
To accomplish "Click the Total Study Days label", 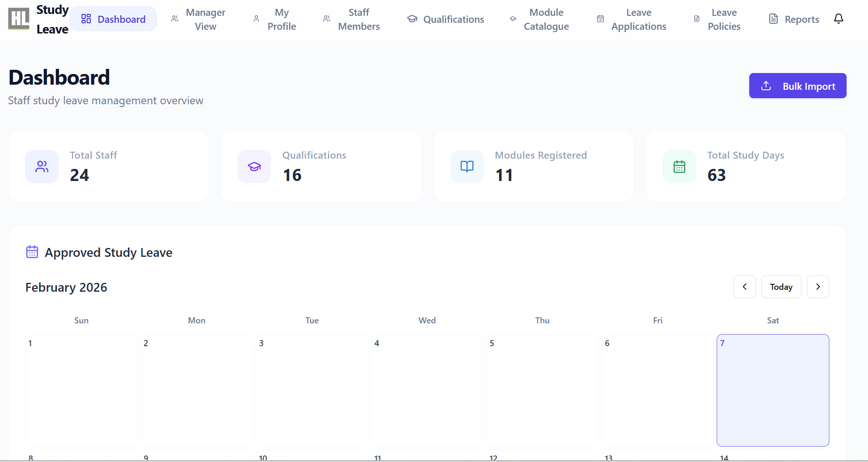I will 746,155.
